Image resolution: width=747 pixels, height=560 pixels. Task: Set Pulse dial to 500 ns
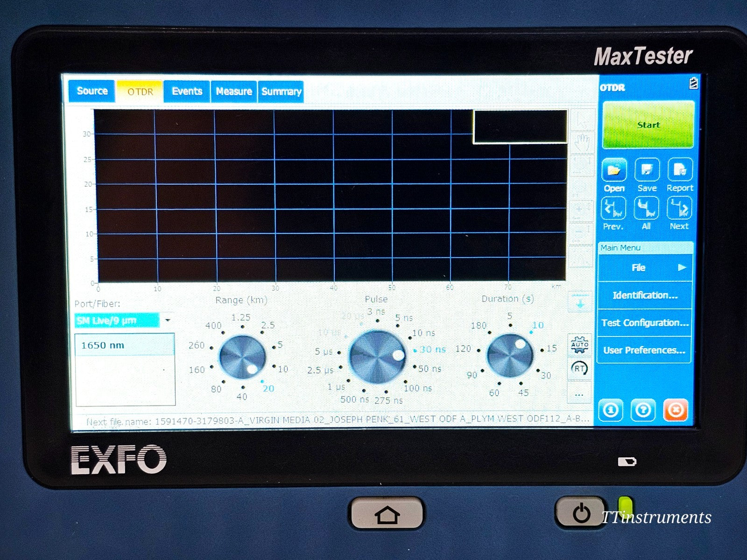(354, 399)
